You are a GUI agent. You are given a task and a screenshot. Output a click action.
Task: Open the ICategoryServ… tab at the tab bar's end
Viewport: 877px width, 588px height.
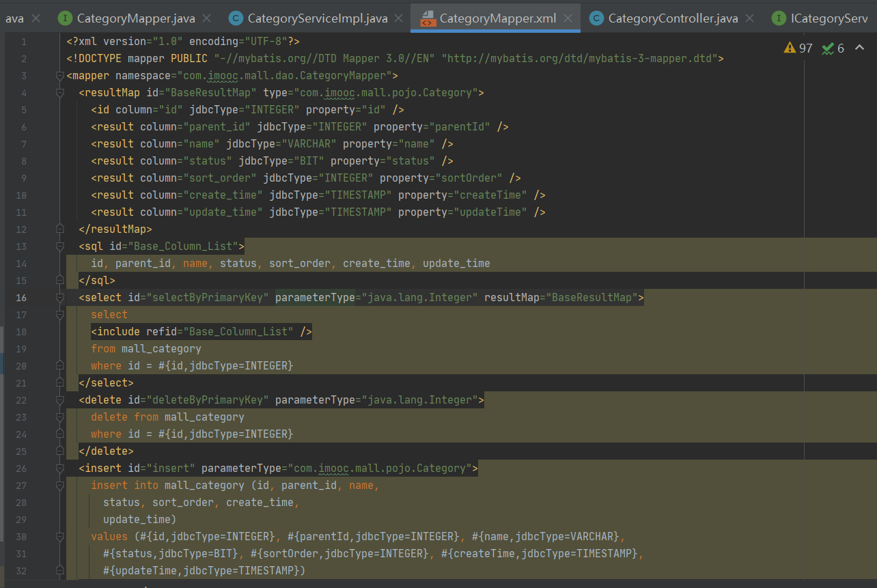tap(829, 18)
